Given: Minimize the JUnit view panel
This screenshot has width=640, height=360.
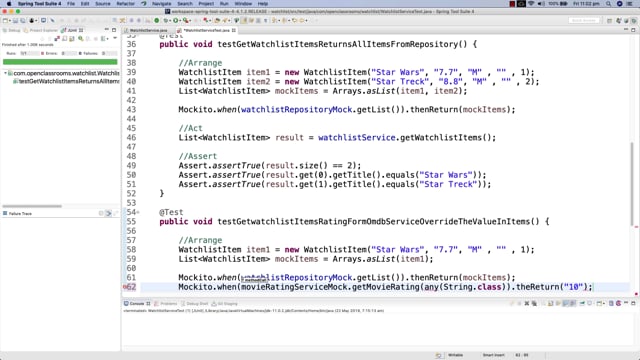Looking at the screenshot, I should point(107,30).
